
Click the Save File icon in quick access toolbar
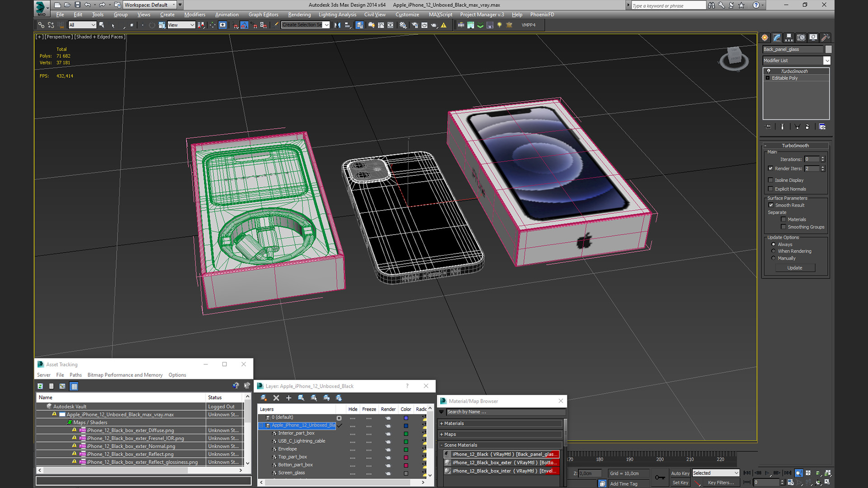[77, 5]
